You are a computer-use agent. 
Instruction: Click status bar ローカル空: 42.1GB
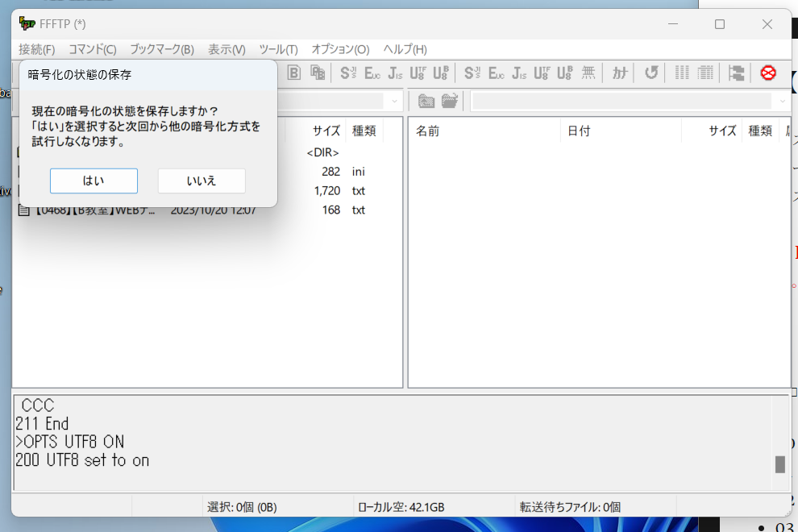click(x=401, y=507)
